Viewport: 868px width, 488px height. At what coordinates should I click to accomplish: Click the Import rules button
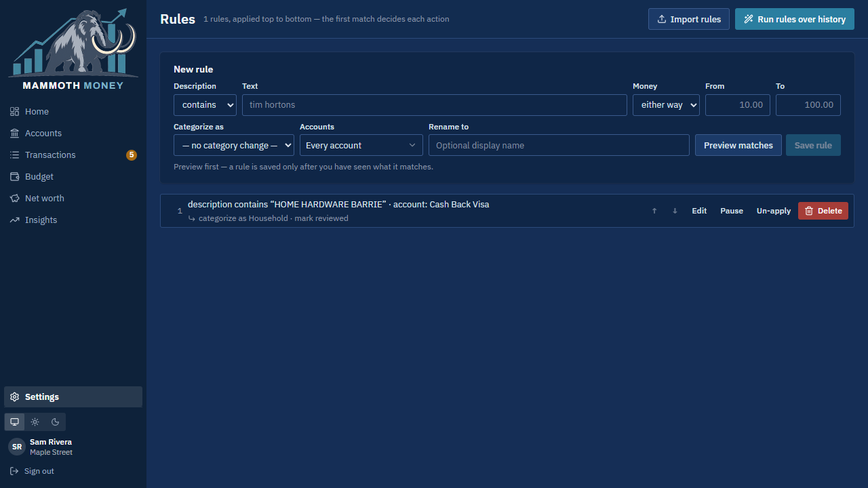pyautogui.click(x=689, y=19)
